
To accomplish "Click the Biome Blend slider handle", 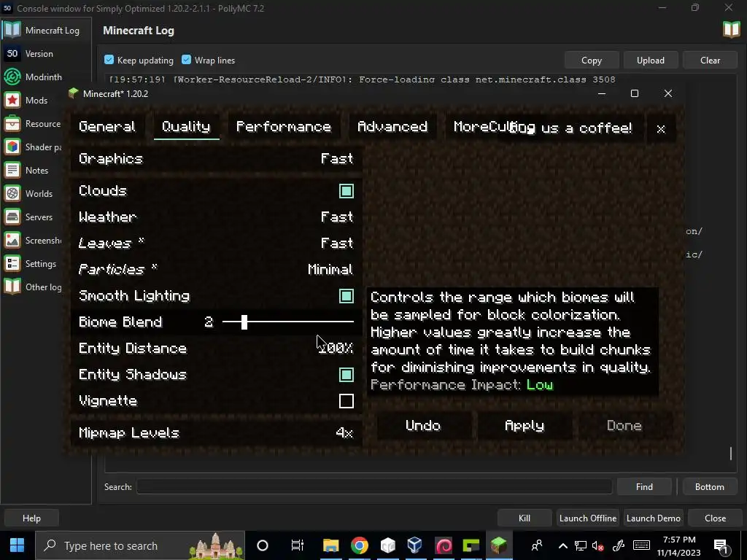I will 244,322.
